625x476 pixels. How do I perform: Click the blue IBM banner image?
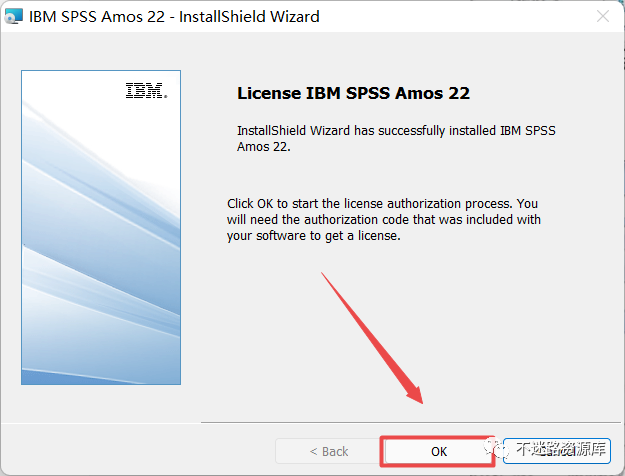click(x=101, y=228)
